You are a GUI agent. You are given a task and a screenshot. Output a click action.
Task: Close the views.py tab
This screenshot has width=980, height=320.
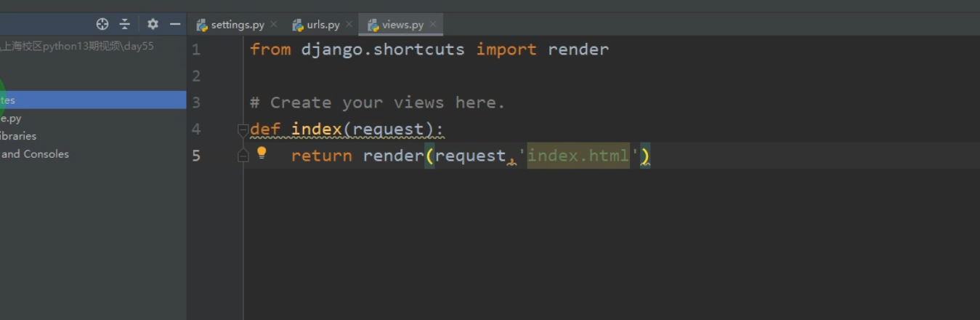click(433, 25)
